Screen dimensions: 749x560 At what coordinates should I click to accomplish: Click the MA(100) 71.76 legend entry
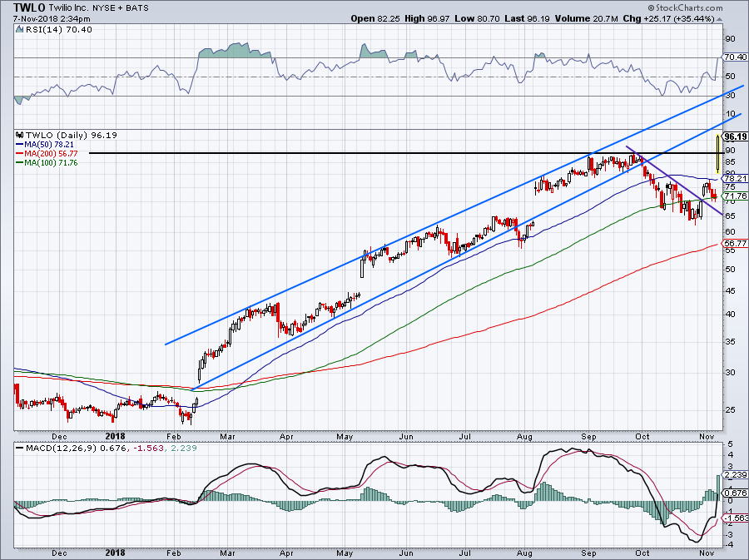pyautogui.click(x=47, y=163)
